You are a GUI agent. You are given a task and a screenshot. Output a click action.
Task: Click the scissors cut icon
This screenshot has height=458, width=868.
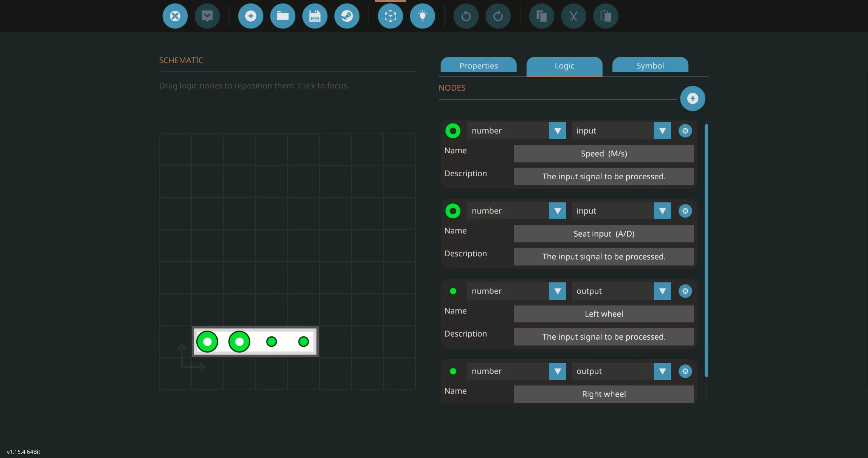click(573, 16)
